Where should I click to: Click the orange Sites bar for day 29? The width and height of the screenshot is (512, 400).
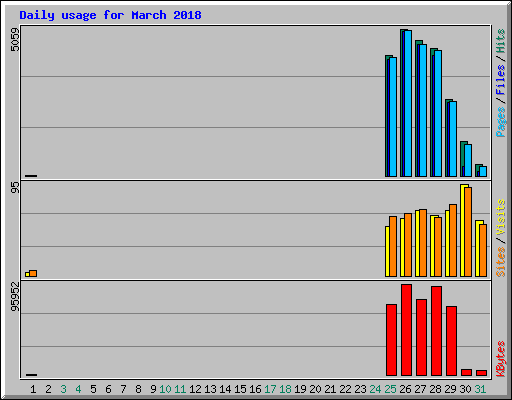453,240
